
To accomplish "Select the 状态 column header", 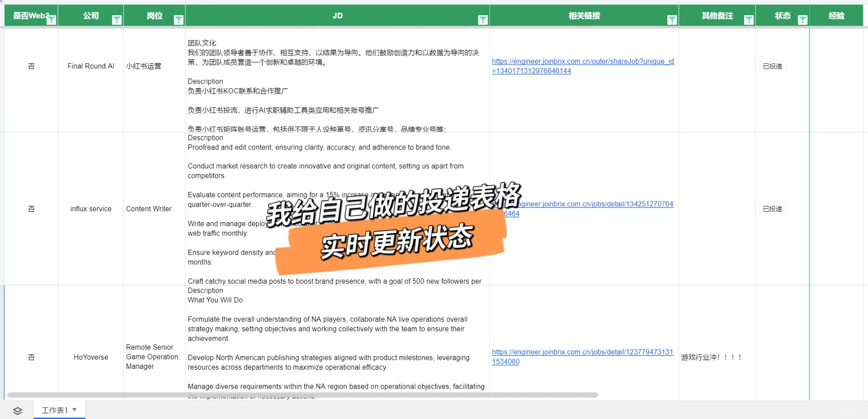I will (x=783, y=15).
